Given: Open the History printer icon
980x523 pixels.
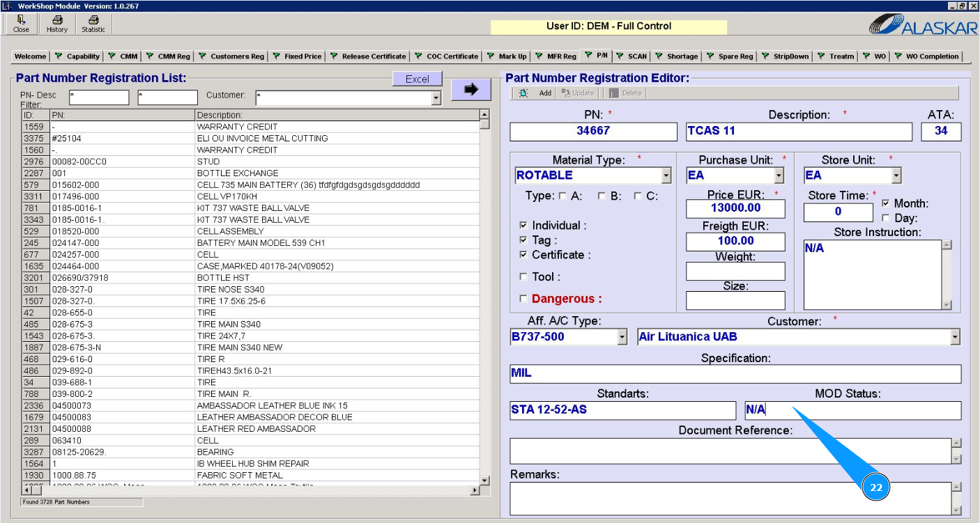Looking at the screenshot, I should coord(57,20).
